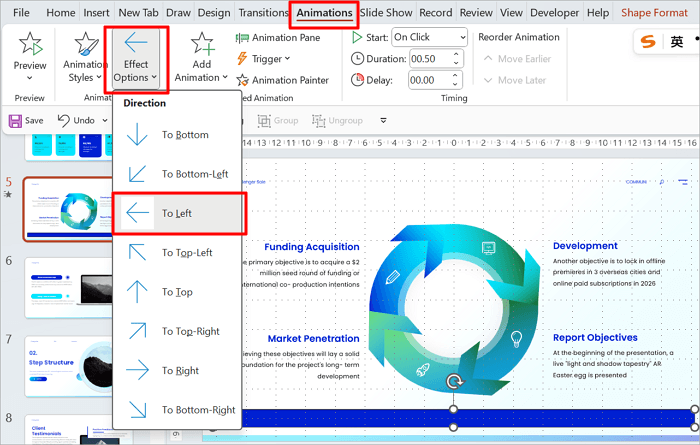Select the To Left direction option
700x445 pixels.
pos(176,213)
